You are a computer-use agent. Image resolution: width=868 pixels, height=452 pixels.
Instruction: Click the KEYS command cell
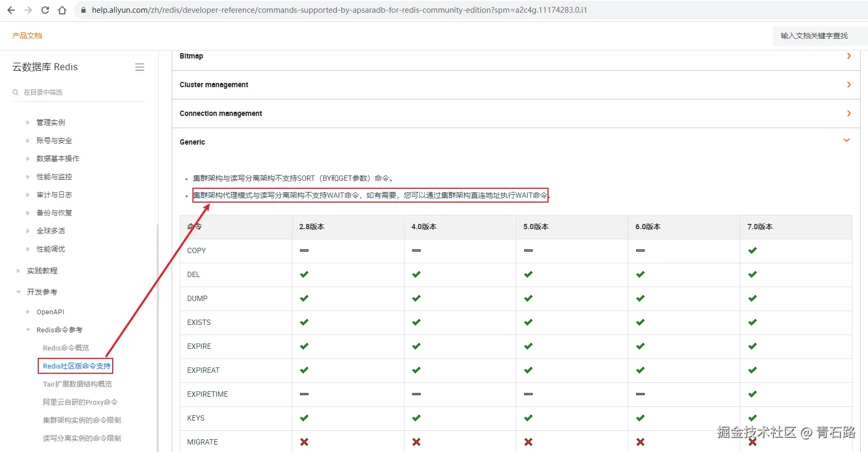click(236, 418)
